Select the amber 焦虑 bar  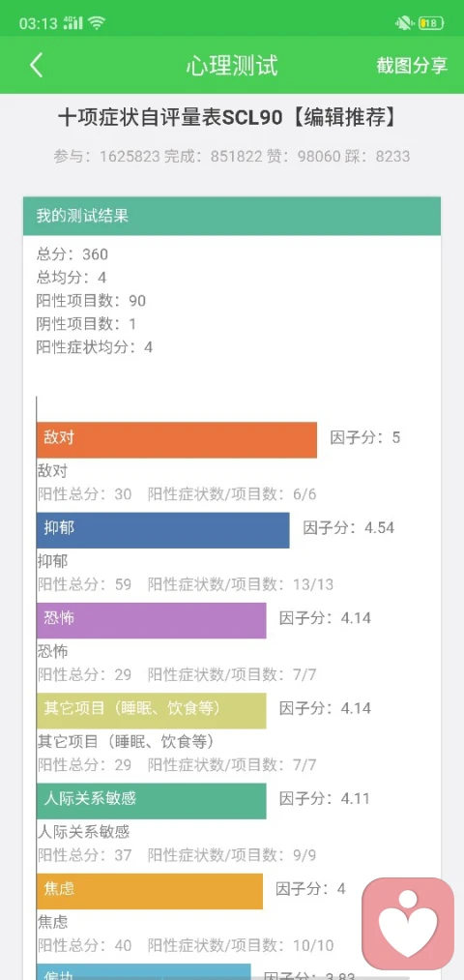point(149,891)
